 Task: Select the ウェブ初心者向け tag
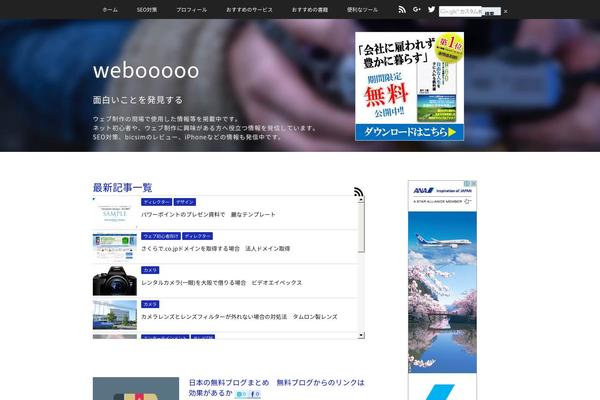click(x=161, y=236)
